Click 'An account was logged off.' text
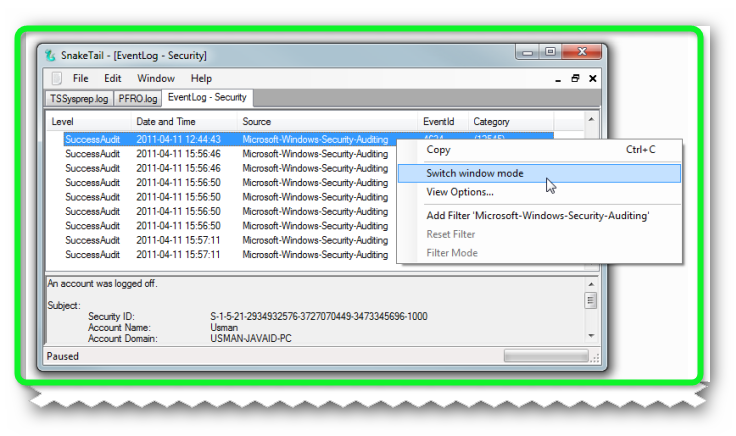This screenshot has width=736, height=436. [x=102, y=283]
